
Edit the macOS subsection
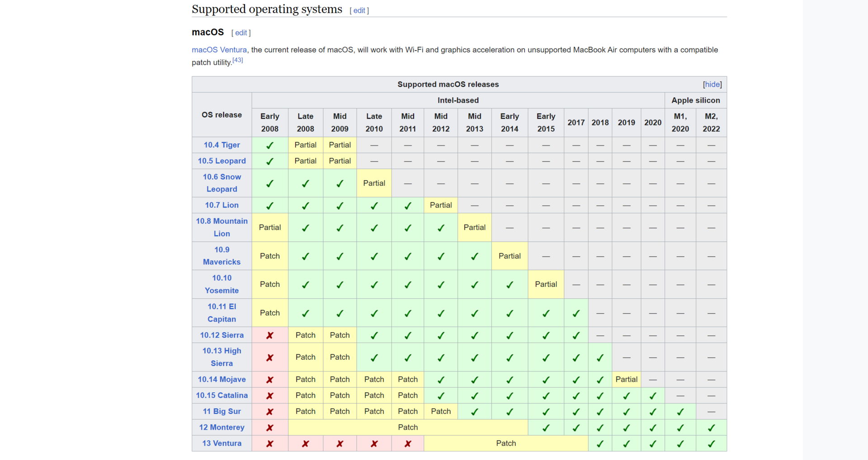241,33
